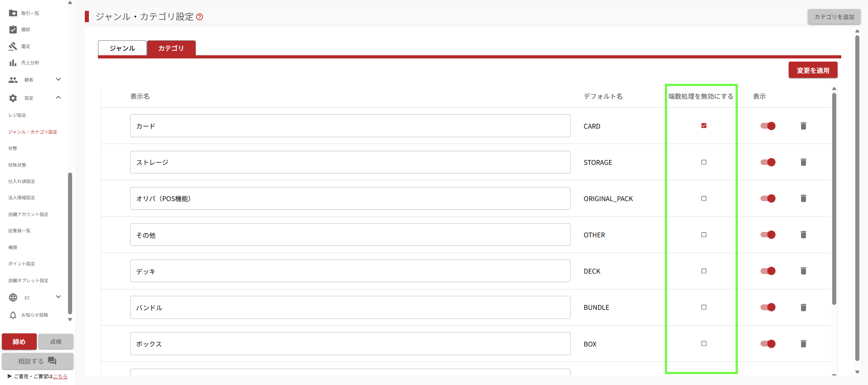Click the ボックス display name input field
Viewport: 868px width, 385px height.
click(x=350, y=344)
